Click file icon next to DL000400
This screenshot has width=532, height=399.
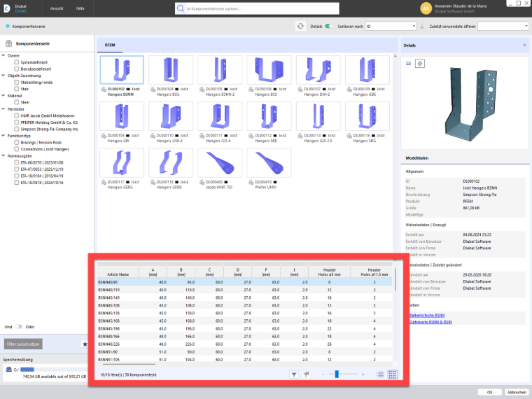click(x=202, y=182)
